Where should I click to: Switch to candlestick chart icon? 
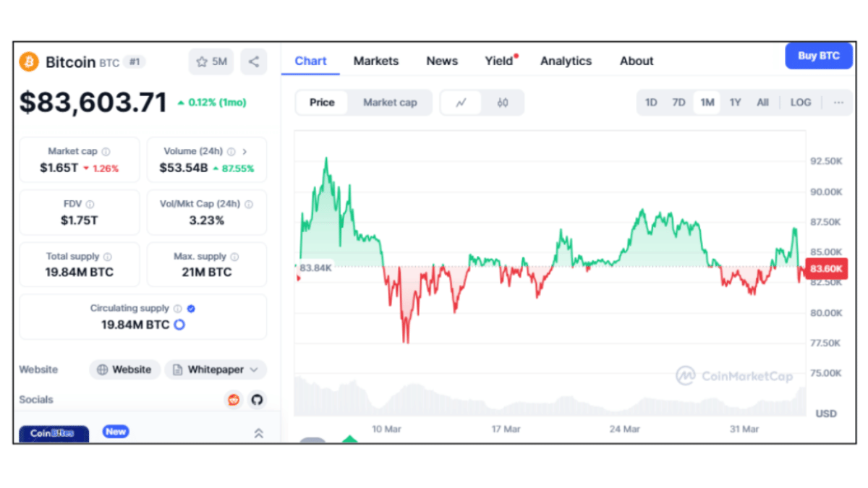tap(503, 103)
